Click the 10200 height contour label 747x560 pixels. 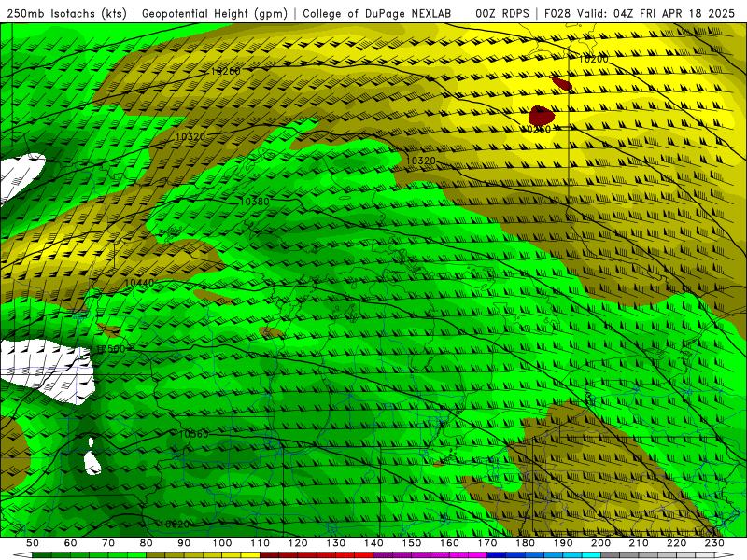tap(594, 60)
